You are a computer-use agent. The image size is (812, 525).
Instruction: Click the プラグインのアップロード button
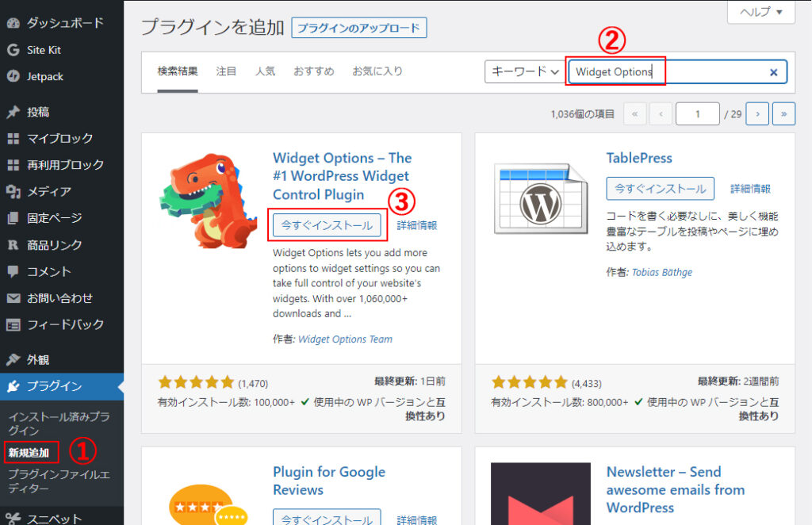[x=359, y=28]
